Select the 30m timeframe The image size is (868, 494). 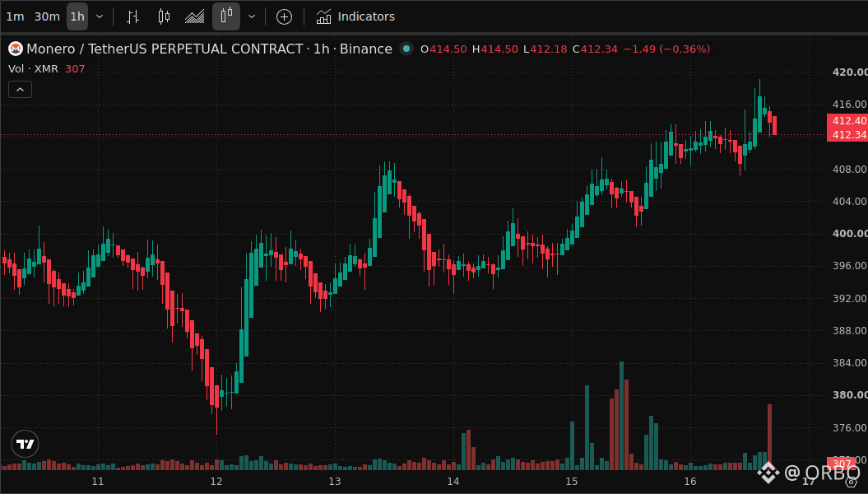(x=47, y=16)
